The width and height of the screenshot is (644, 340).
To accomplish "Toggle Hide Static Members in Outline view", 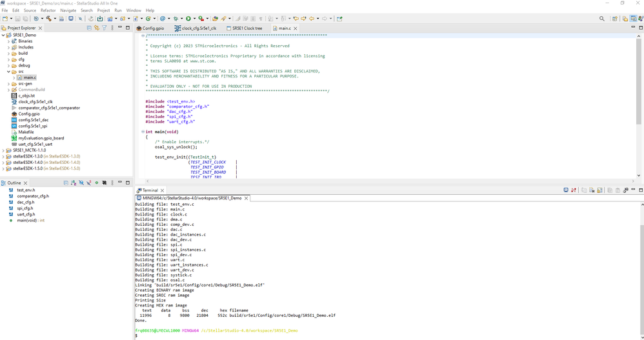I will [x=88, y=183].
